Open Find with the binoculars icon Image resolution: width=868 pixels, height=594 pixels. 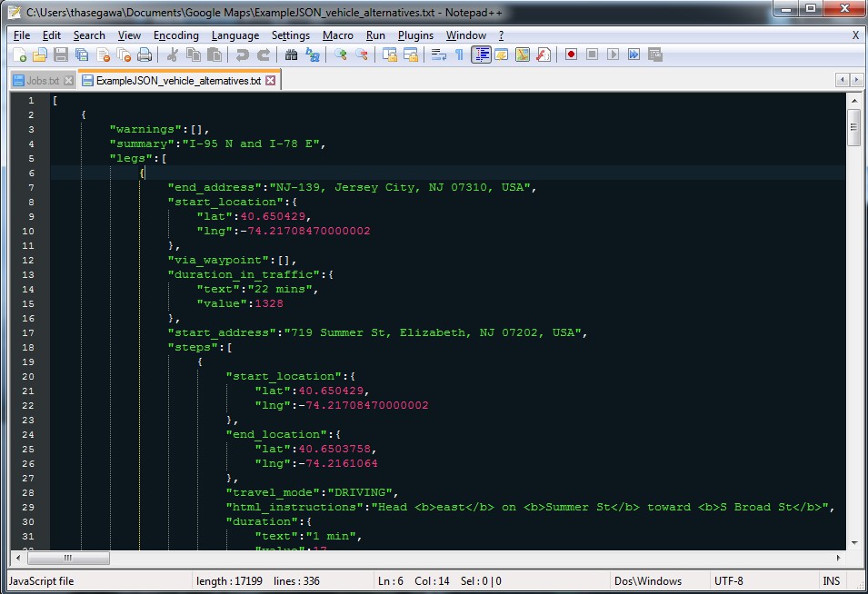(x=291, y=54)
